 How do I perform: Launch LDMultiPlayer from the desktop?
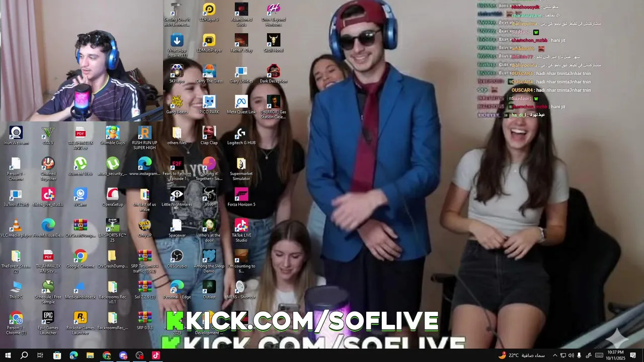(x=209, y=43)
